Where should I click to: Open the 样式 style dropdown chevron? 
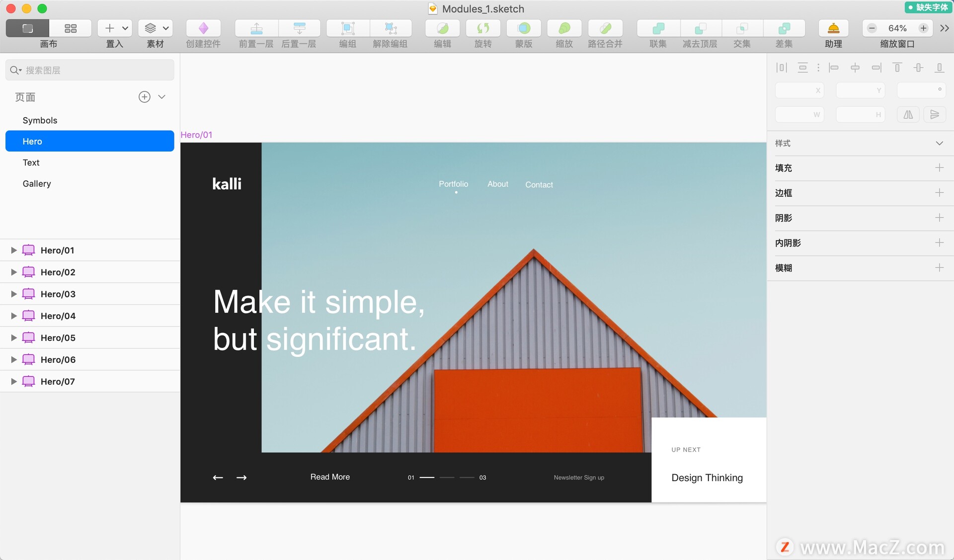[939, 143]
